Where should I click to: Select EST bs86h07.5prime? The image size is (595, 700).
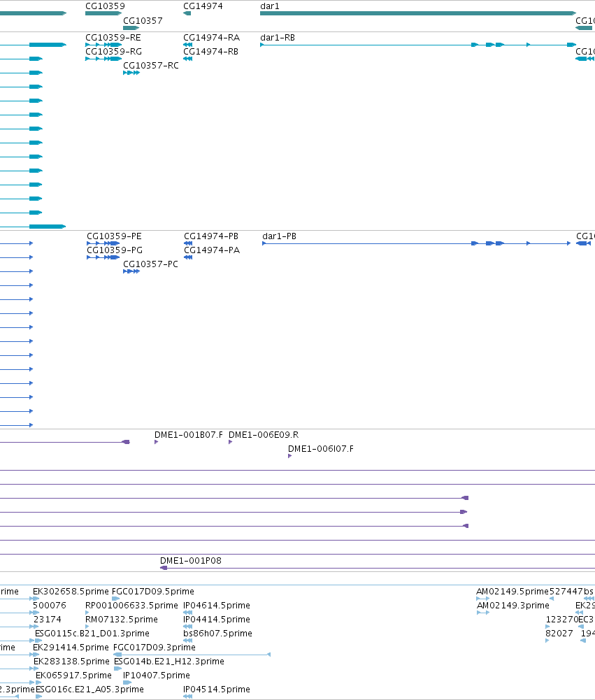(218, 634)
